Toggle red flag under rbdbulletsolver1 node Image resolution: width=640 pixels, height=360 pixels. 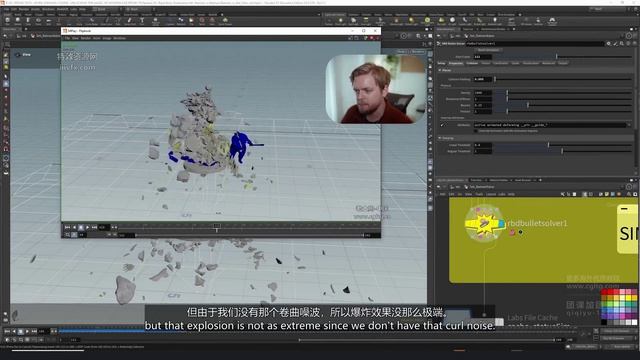click(512, 232)
